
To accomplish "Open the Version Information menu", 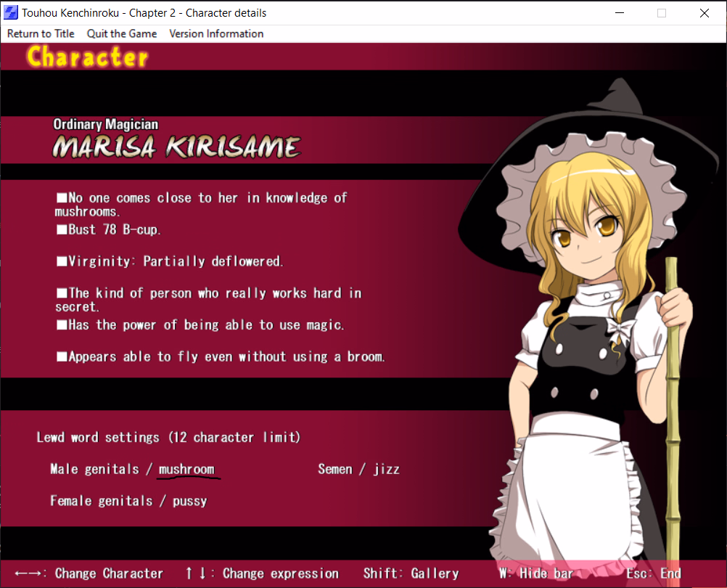I will tap(216, 33).
